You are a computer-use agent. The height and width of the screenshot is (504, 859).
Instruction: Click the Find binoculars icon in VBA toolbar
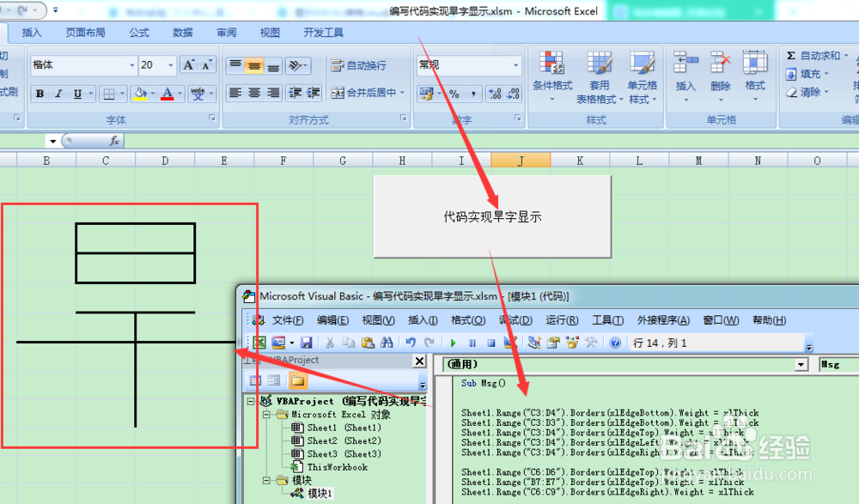[x=387, y=343]
